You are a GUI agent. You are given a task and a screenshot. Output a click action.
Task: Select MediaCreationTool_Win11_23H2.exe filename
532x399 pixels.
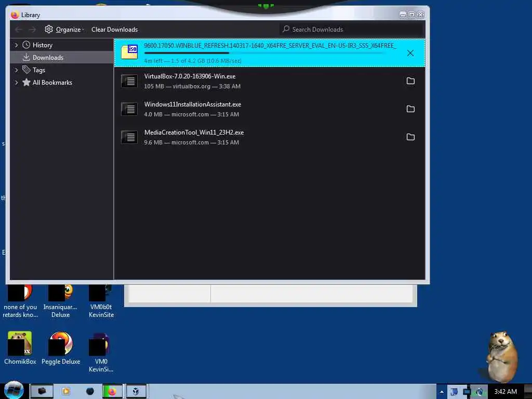tap(194, 132)
